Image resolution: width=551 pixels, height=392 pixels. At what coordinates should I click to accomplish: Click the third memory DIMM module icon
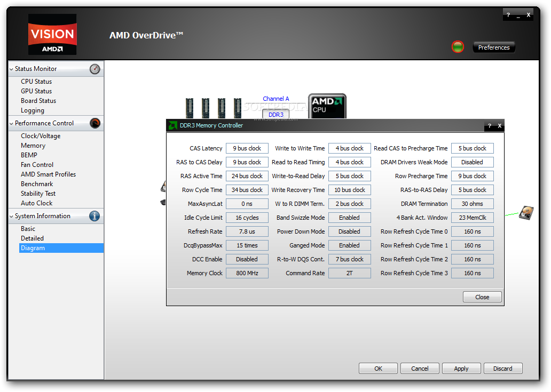tap(222, 108)
